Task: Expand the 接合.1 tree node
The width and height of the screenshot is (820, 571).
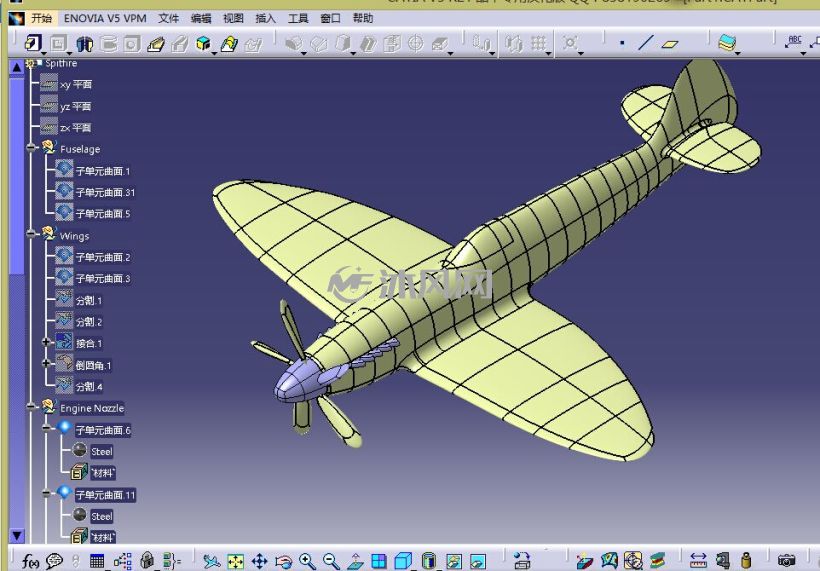Action: (x=47, y=342)
